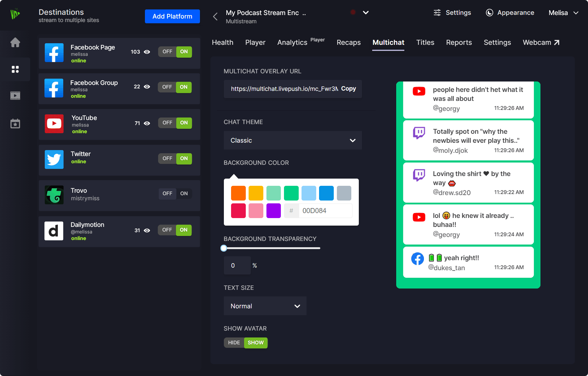This screenshot has height=376, width=588.
Task: Open the Melisa account menu
Action: pyautogui.click(x=563, y=13)
